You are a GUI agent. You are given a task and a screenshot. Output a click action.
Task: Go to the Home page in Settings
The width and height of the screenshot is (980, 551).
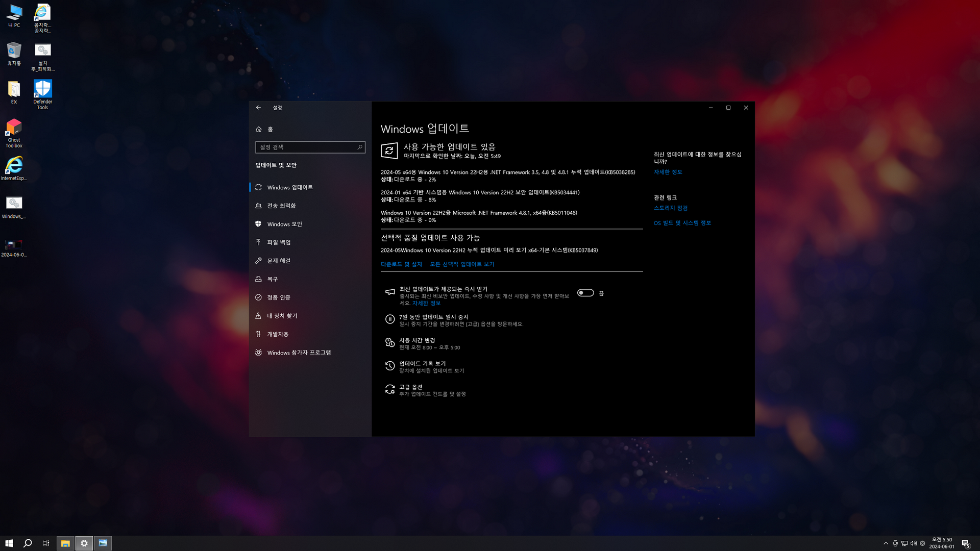pos(270,130)
